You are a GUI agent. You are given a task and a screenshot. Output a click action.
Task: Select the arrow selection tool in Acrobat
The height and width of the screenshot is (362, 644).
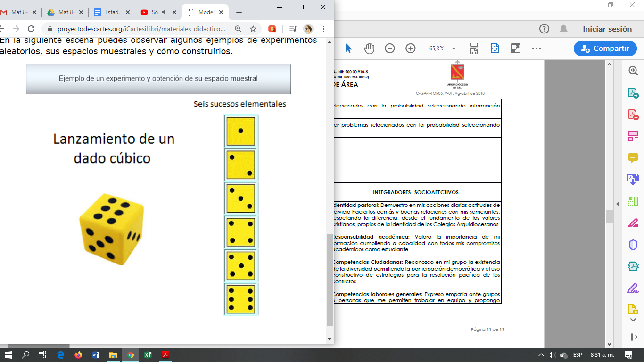(348, 49)
